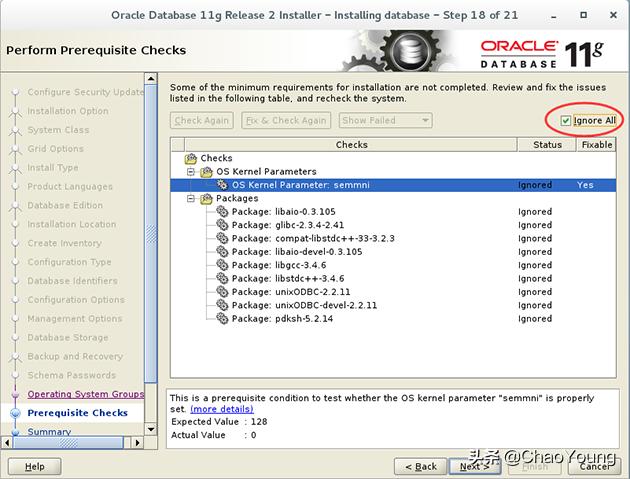This screenshot has height=479, width=630.
Task: Maximize the installer window
Action: (x=583, y=15)
